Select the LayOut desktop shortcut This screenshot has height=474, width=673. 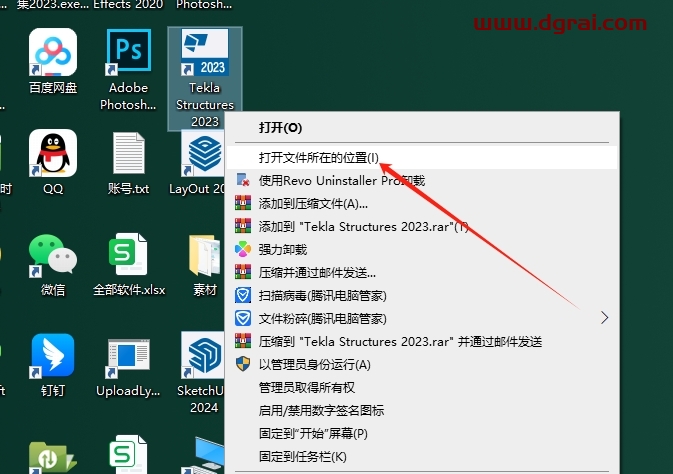pyautogui.click(x=197, y=162)
